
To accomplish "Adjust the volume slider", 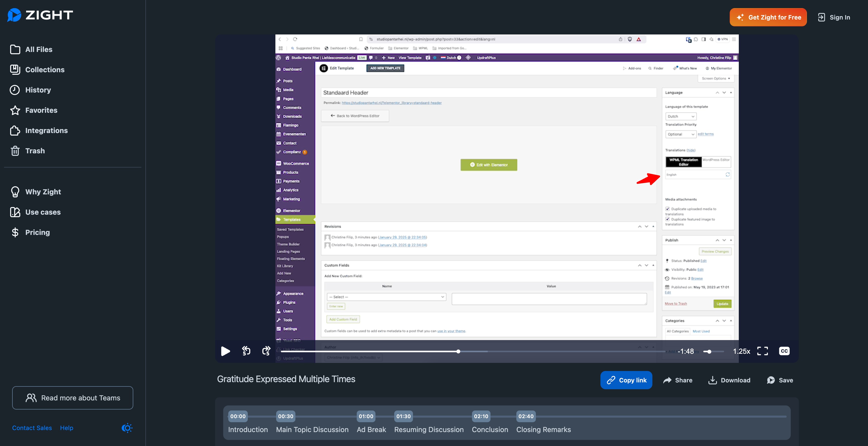I will [x=713, y=352].
